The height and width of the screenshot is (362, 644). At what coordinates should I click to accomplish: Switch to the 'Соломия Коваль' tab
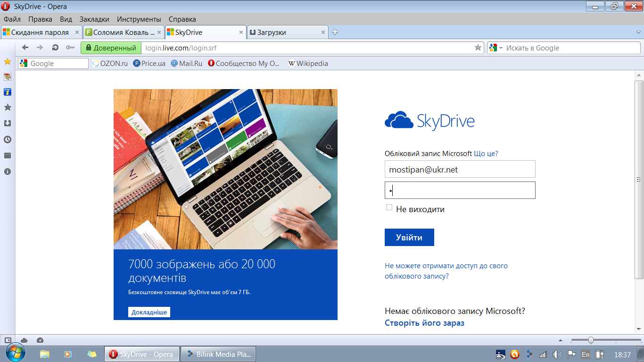point(124,33)
